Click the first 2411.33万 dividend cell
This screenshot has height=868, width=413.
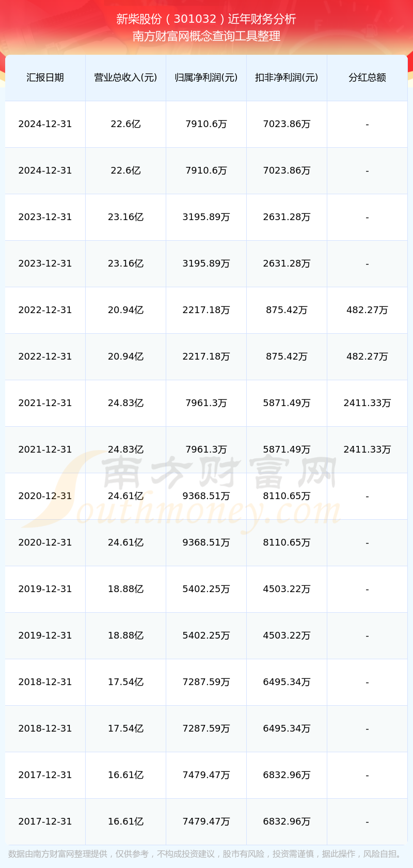pyautogui.click(x=367, y=403)
